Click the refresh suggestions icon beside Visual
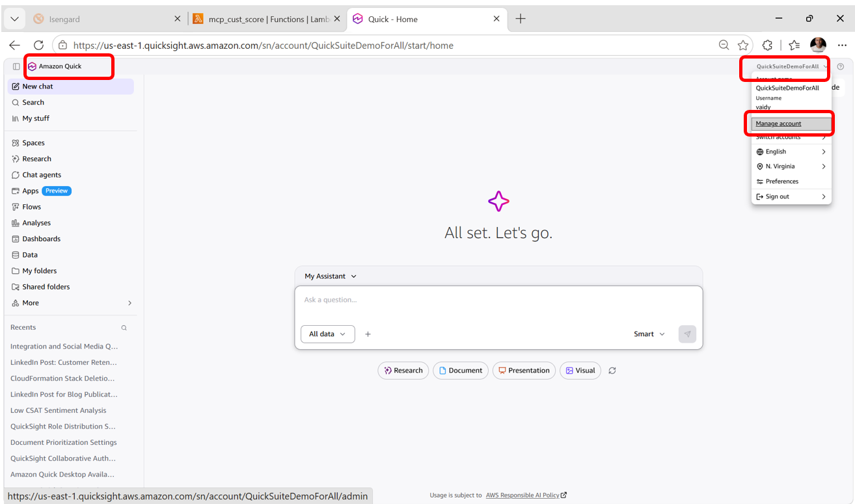Screen dimensions: 855x504 click(612, 371)
